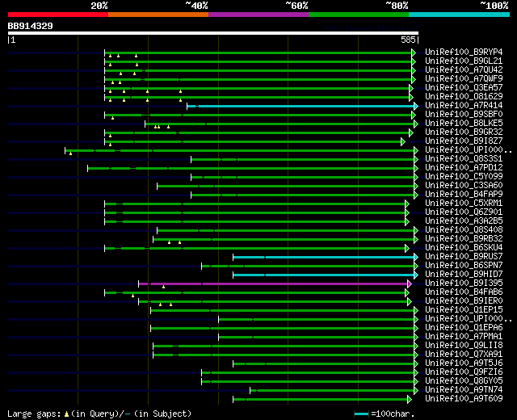
Task: Click the green arrowhead ending the B9RYP4 alignment
Action: coord(414,52)
